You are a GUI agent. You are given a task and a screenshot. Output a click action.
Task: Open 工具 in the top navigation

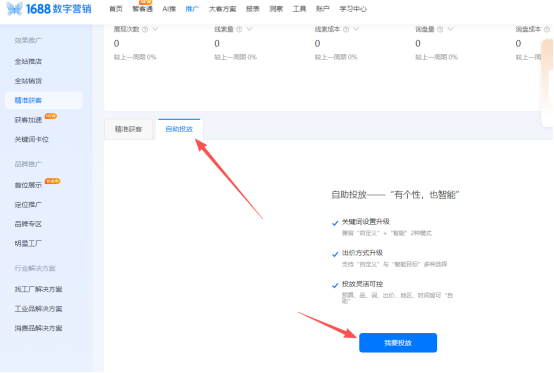click(299, 9)
